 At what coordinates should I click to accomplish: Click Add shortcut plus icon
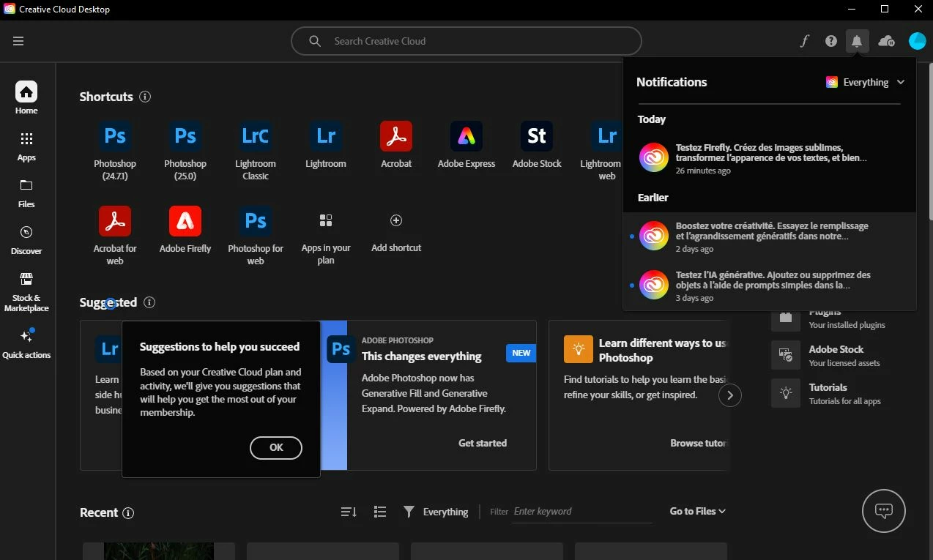coord(396,220)
